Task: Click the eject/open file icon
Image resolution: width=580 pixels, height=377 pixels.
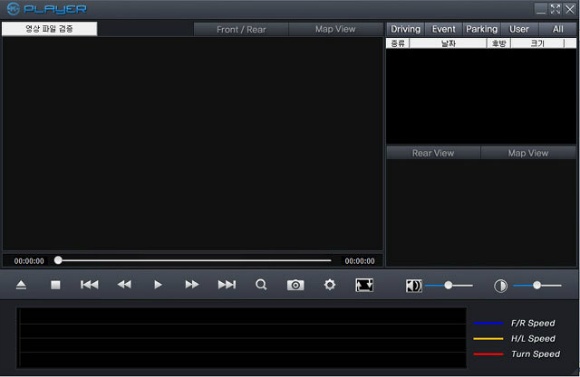Action: [x=21, y=285]
